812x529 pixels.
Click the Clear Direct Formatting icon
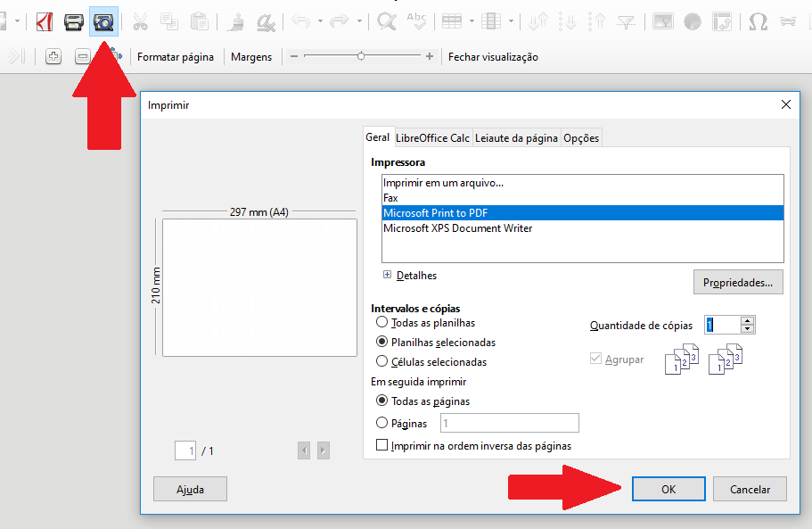pyautogui.click(x=267, y=22)
